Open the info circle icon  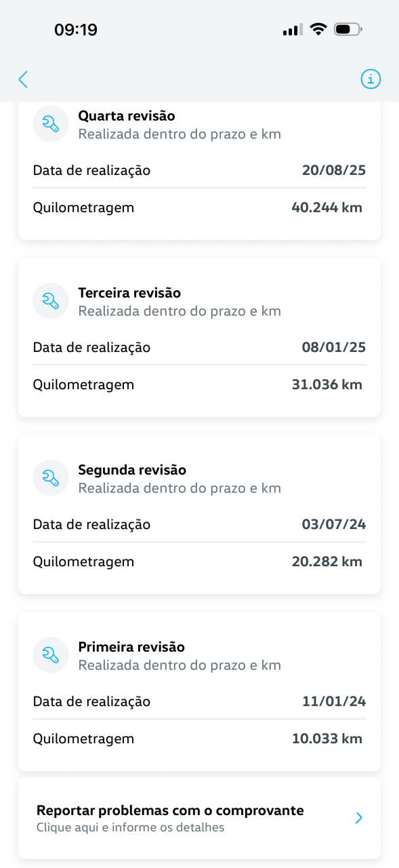[371, 79]
